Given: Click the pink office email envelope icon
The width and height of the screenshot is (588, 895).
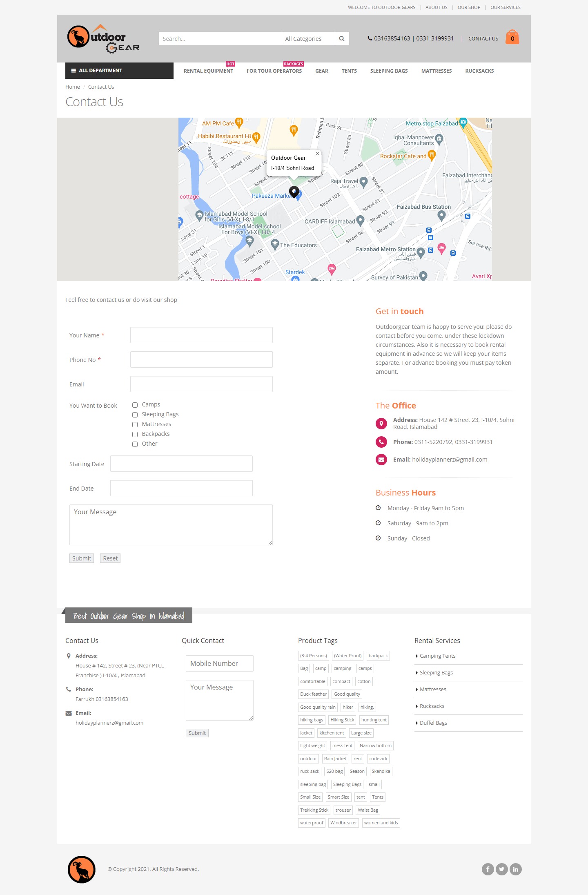Looking at the screenshot, I should tap(381, 460).
